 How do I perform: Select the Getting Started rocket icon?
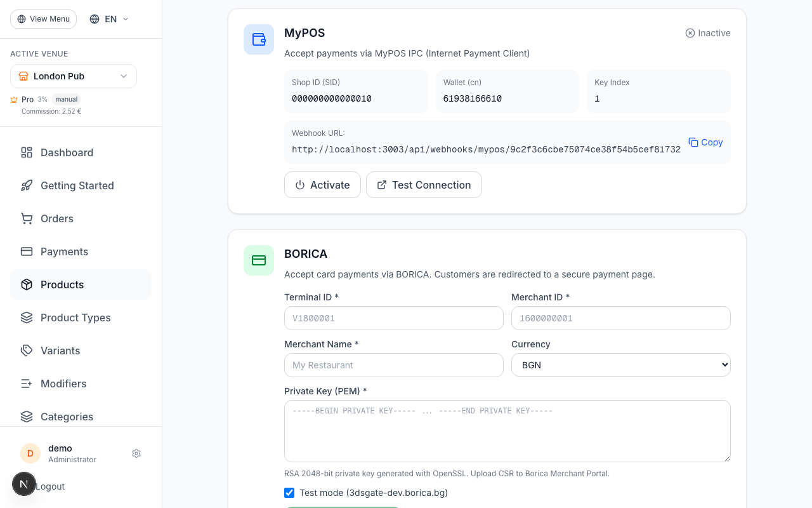click(x=26, y=185)
